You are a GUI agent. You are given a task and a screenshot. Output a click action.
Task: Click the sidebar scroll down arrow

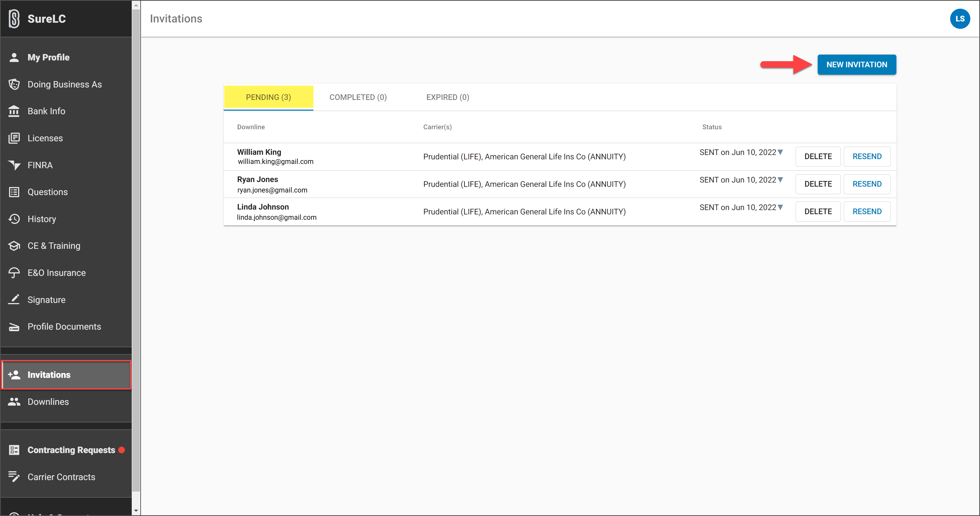pos(136,511)
